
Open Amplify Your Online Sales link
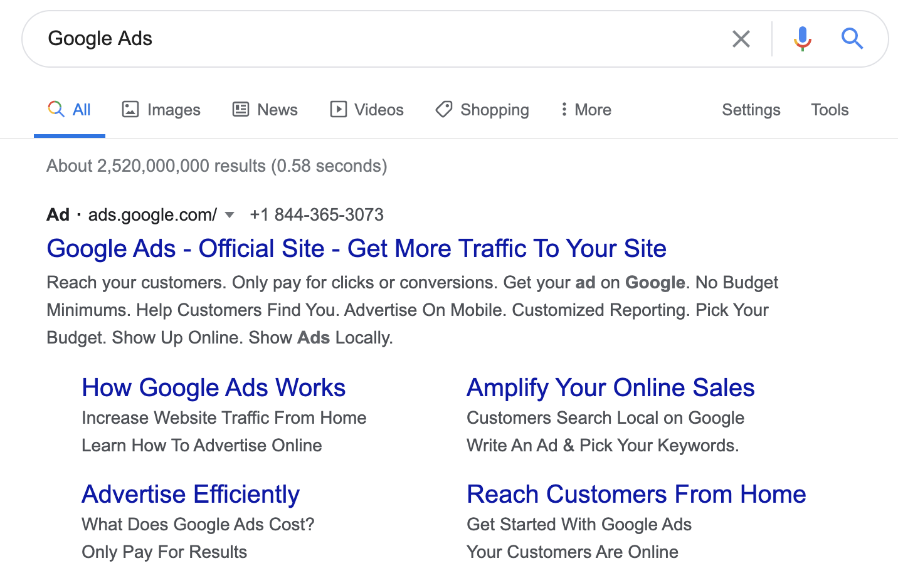[x=610, y=388]
